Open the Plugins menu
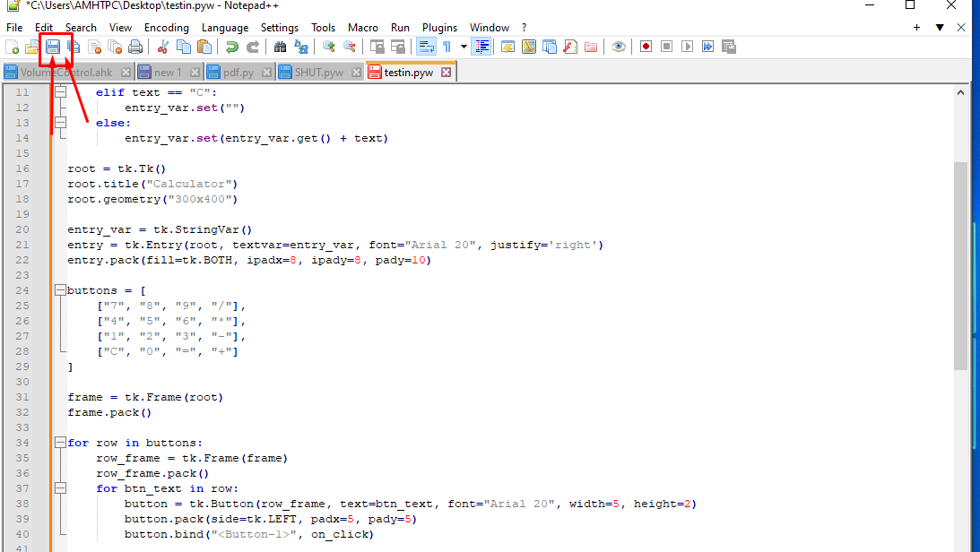980x552 pixels. tap(439, 28)
